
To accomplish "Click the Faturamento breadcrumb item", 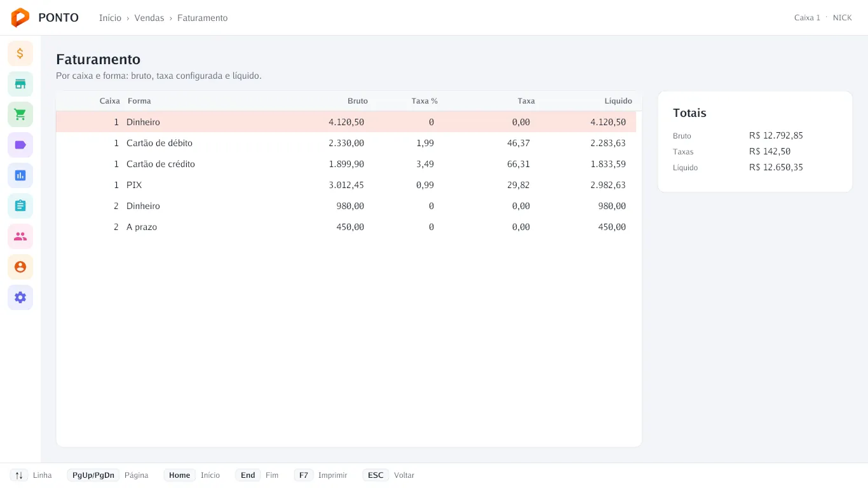I will [x=202, y=18].
